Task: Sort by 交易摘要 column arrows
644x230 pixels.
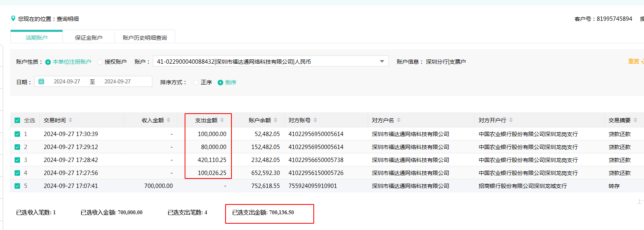Action: pyautogui.click(x=635, y=120)
